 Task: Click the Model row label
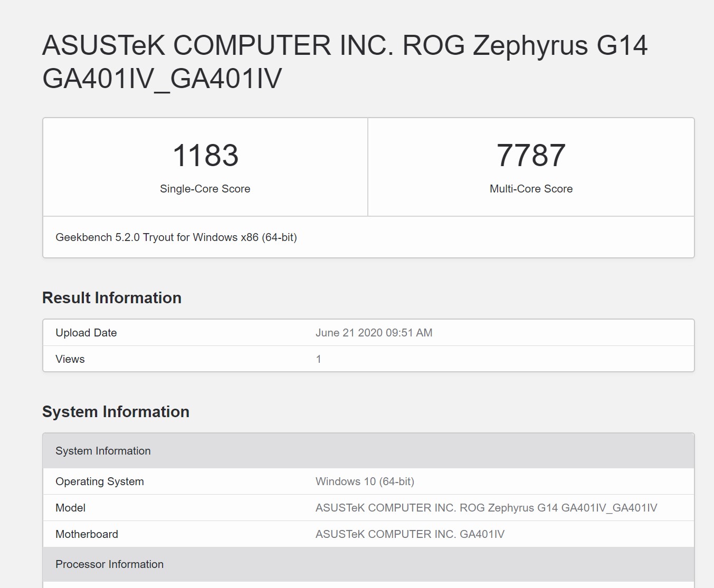pos(70,508)
